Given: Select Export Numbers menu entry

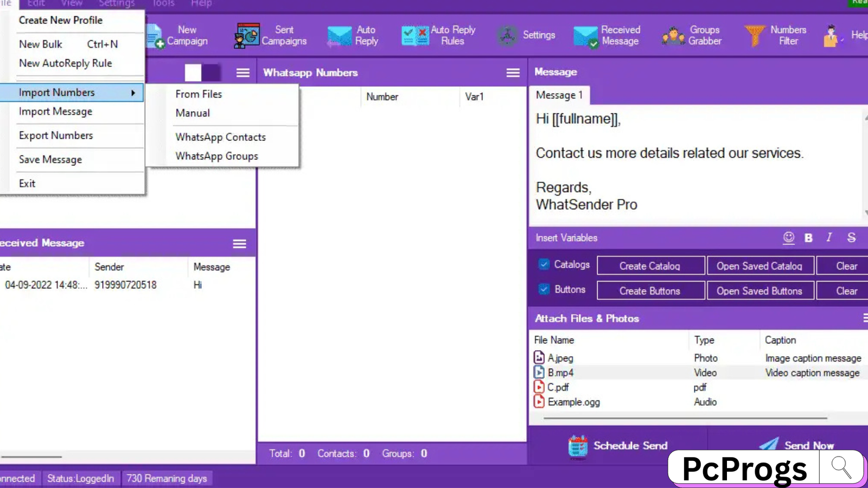Looking at the screenshot, I should (x=56, y=135).
